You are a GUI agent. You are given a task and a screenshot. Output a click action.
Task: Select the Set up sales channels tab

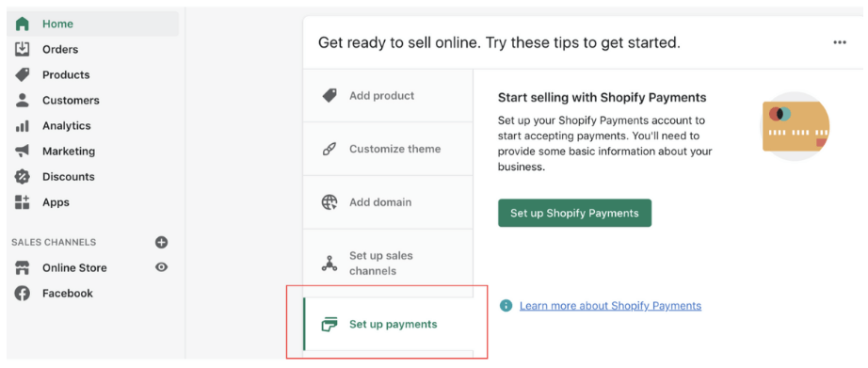pos(388,264)
